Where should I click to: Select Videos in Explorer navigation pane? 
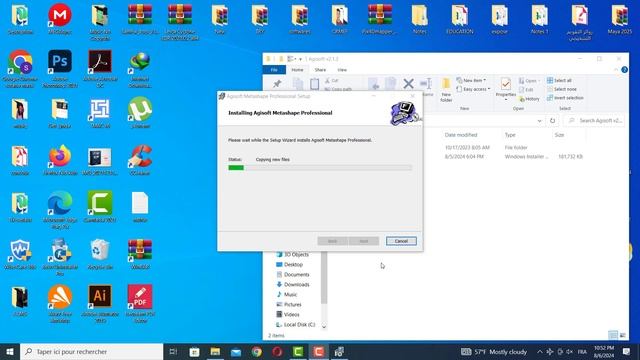288,315
